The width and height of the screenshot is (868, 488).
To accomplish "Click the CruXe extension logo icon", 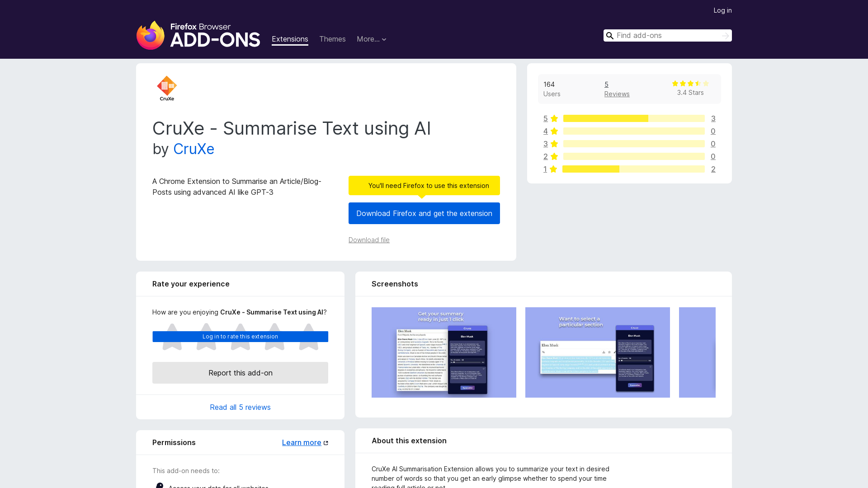I will (x=167, y=88).
